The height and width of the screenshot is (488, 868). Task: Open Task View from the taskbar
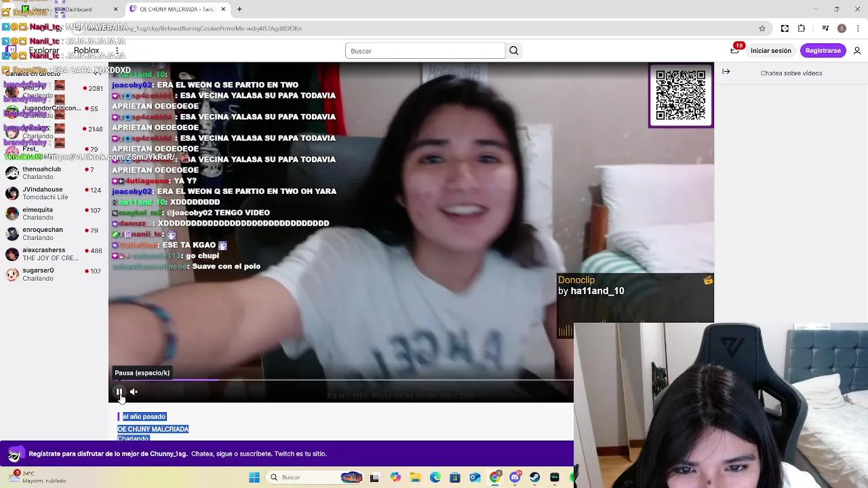tap(374, 477)
